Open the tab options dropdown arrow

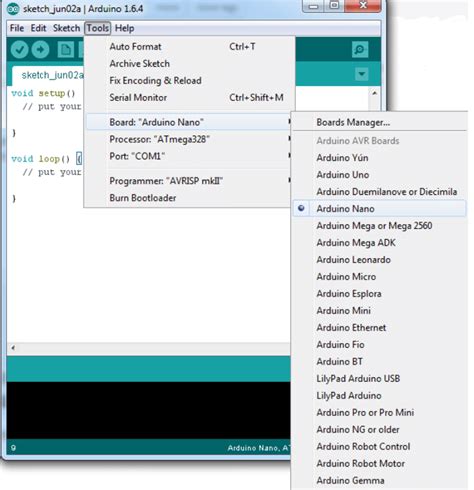click(x=362, y=74)
